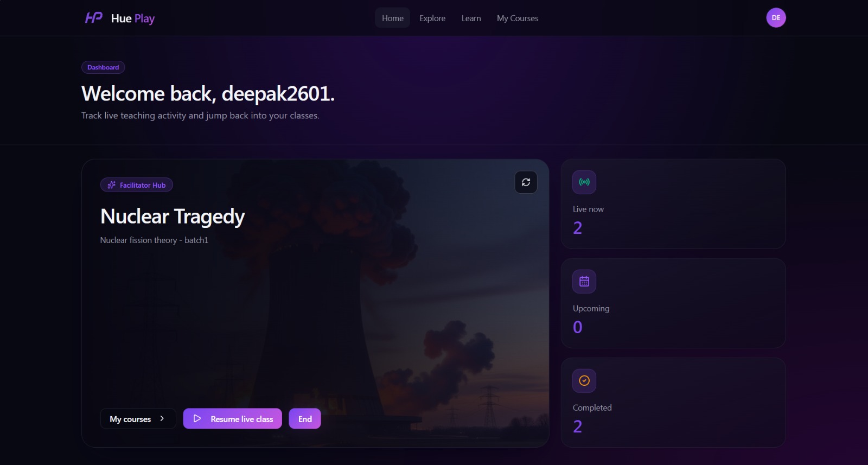
Task: Click the Upcoming calendar icon
Action: 584,282
